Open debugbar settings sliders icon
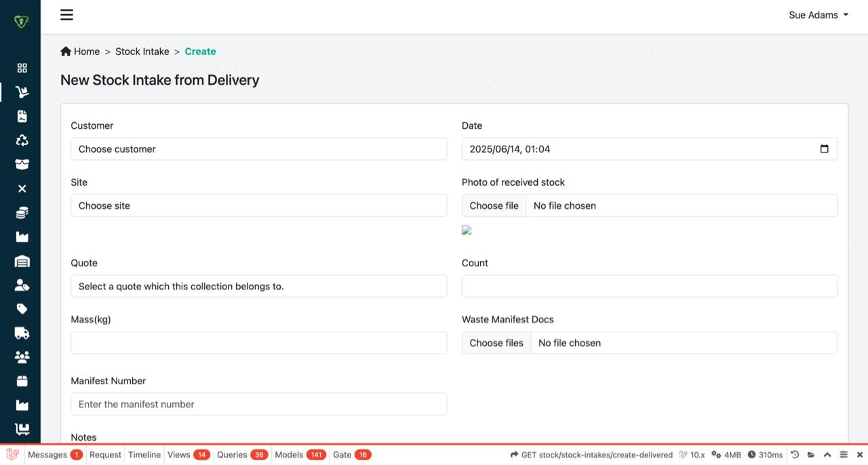 [844, 455]
